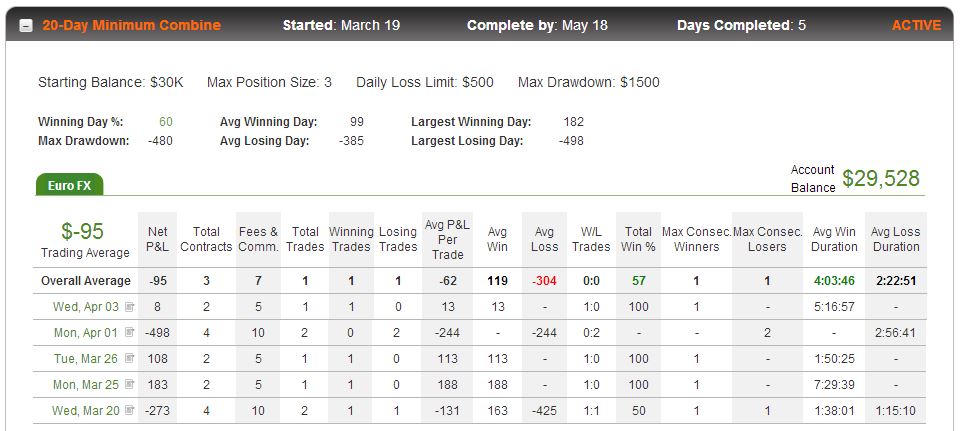Click the Avg Loss Duration column header

[x=895, y=239]
